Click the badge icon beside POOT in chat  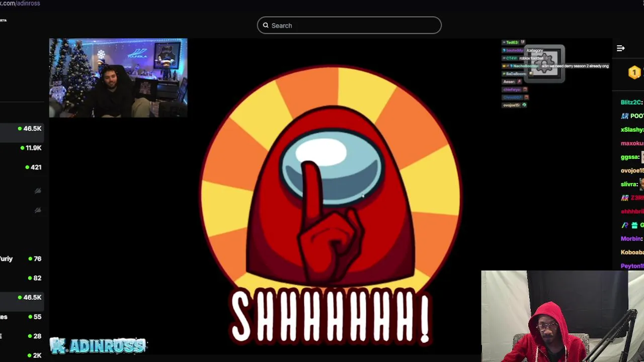coord(625,116)
